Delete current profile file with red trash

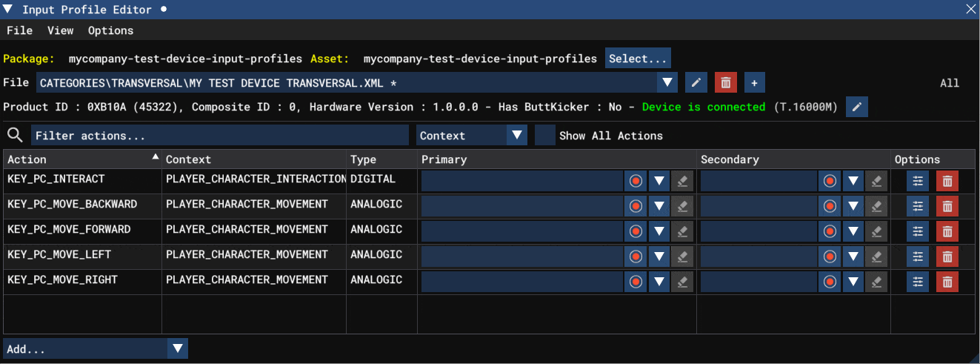(x=725, y=82)
